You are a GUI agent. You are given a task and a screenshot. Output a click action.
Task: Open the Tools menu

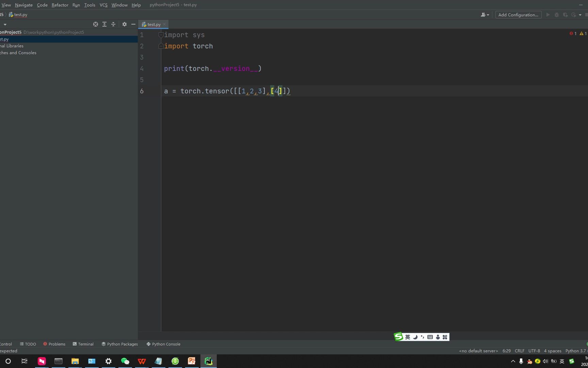pyautogui.click(x=89, y=5)
